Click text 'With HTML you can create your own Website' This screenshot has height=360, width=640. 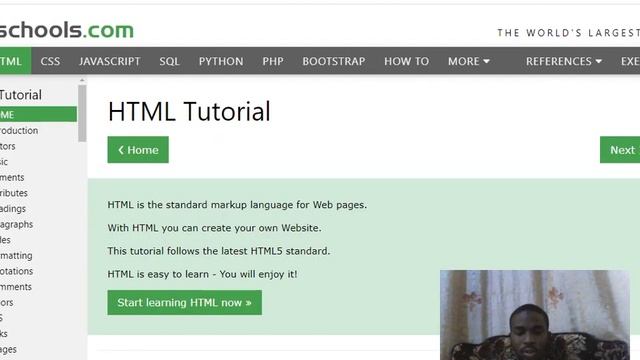pyautogui.click(x=214, y=228)
